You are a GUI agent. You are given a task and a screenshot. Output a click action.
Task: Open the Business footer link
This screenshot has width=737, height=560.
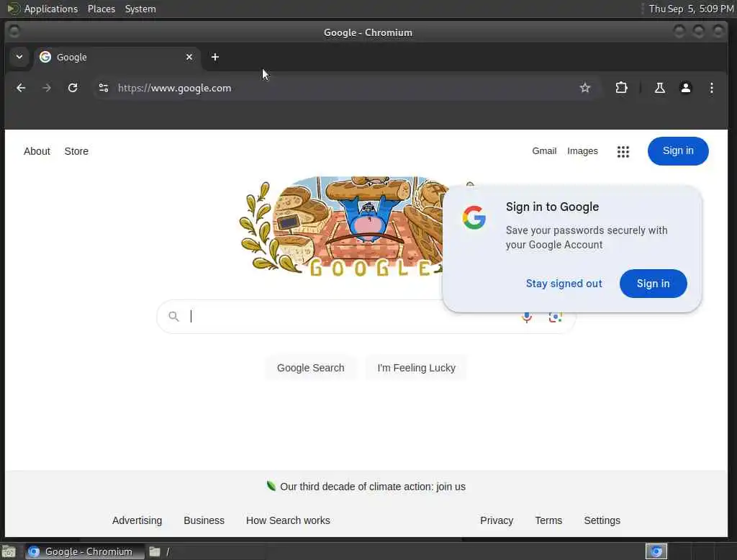click(204, 520)
